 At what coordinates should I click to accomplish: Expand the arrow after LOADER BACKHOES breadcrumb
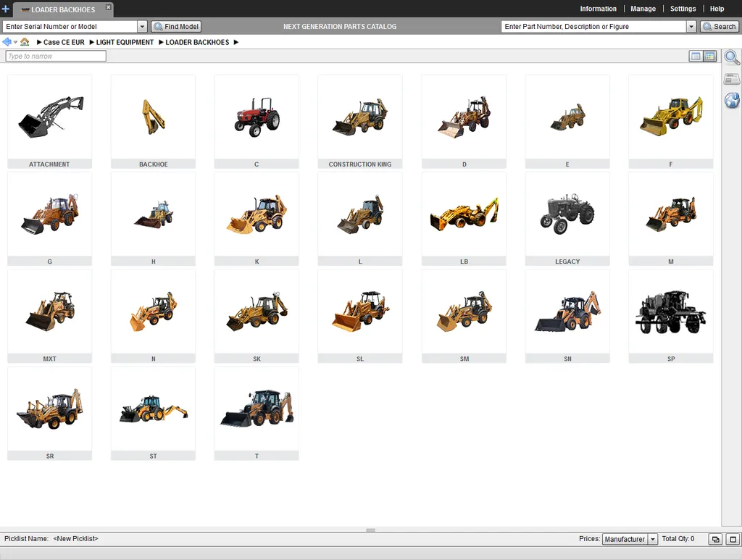pos(236,42)
